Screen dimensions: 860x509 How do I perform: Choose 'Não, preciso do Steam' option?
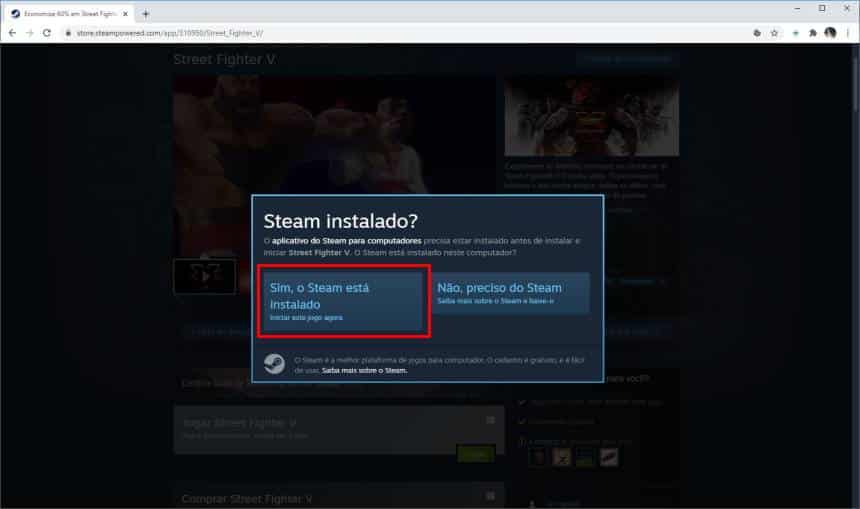coord(511,293)
